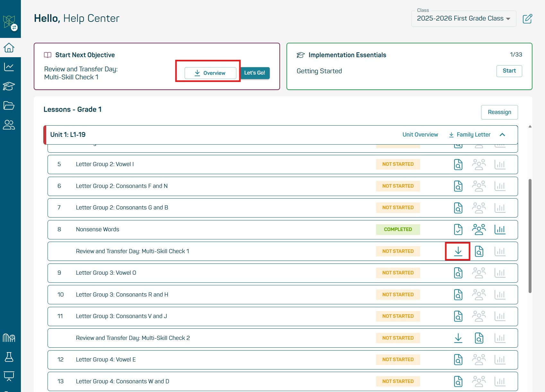
Task: Click the Start button for Implementation Essentials
Action: (x=509, y=71)
